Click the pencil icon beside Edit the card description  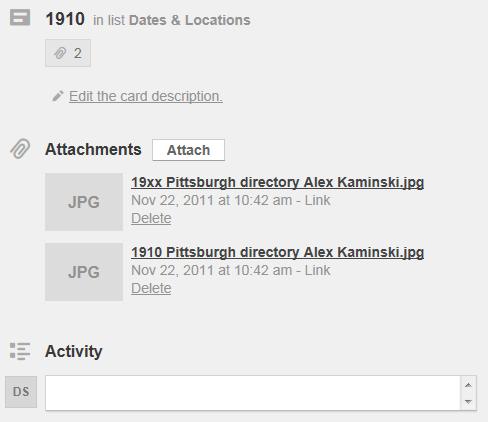click(58, 96)
